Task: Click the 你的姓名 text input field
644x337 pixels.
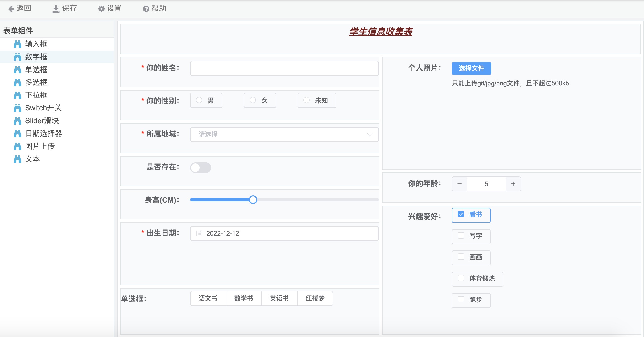Action: [284, 68]
